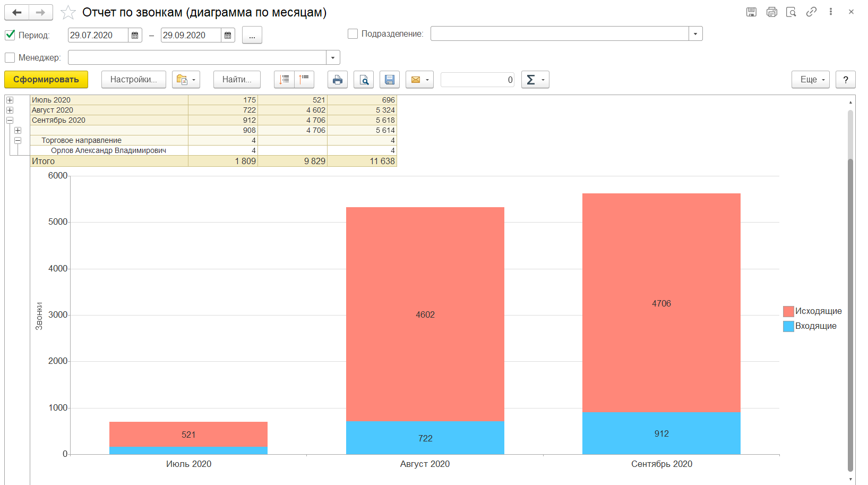Expand all groups toolbar icon

[284, 80]
